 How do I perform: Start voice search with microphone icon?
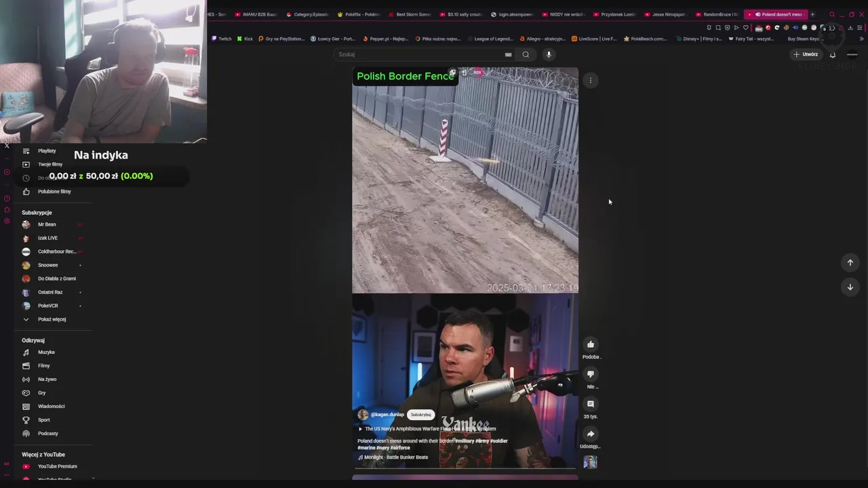[x=549, y=54]
